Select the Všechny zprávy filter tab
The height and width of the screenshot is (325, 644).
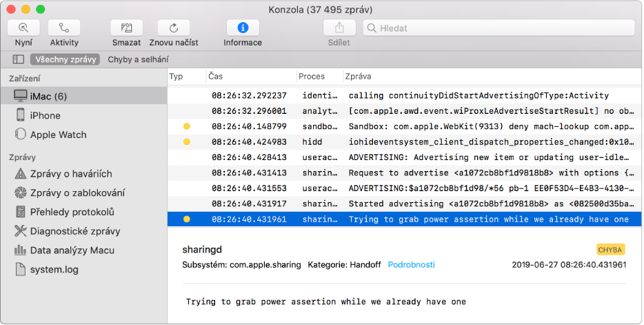click(66, 59)
